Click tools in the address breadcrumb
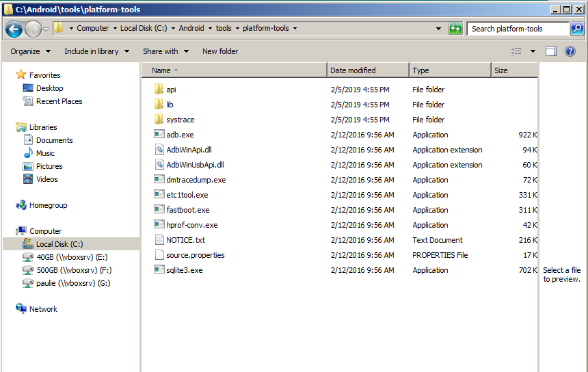Viewport: 588px width, 372px height. click(224, 28)
